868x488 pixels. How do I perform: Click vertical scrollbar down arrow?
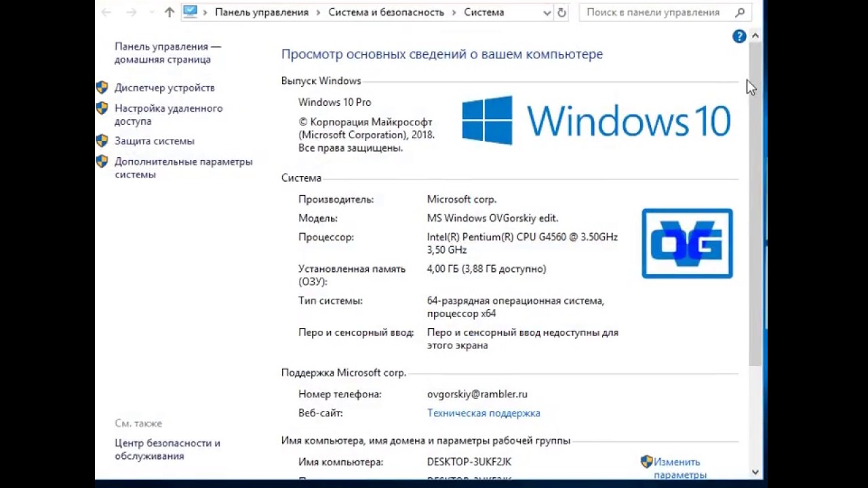tap(755, 472)
